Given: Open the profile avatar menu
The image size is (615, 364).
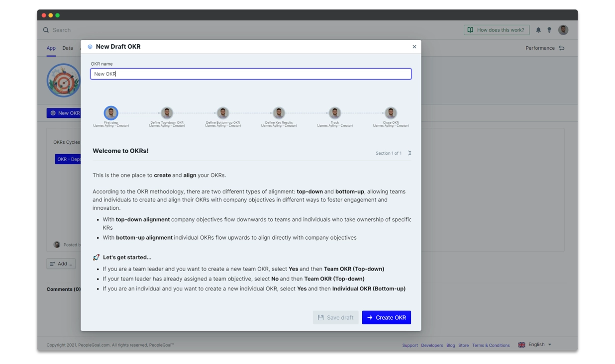Looking at the screenshot, I should pyautogui.click(x=563, y=30).
